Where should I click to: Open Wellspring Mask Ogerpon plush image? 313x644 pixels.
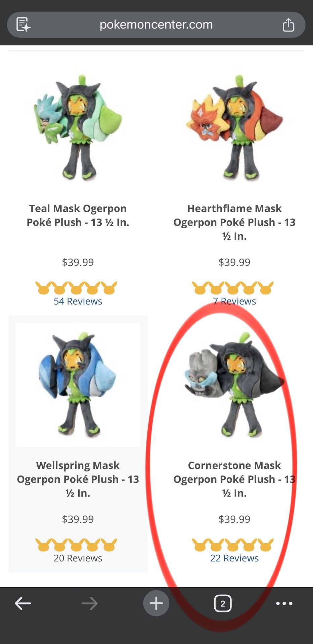click(78, 385)
